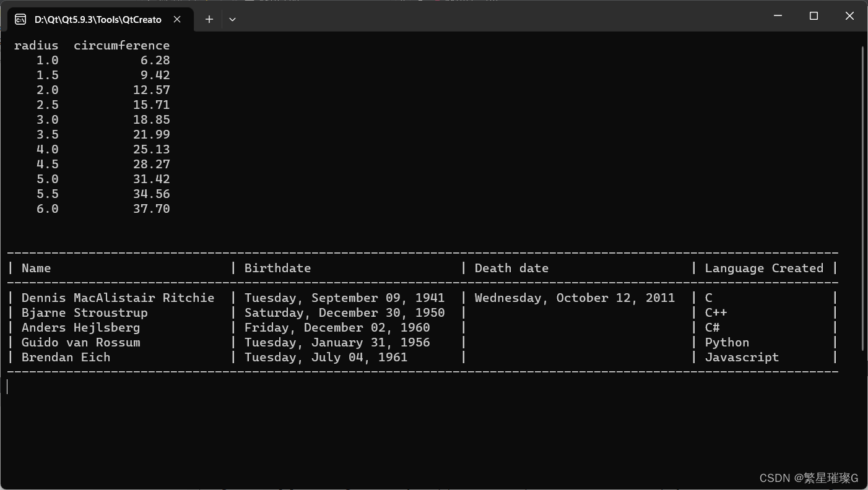Open a new terminal tab

(209, 19)
